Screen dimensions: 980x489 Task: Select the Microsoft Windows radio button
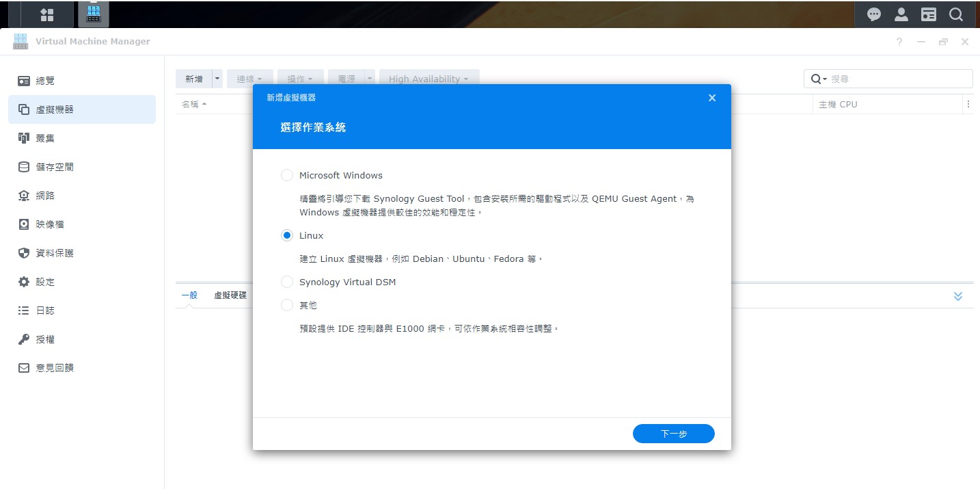[x=287, y=175]
